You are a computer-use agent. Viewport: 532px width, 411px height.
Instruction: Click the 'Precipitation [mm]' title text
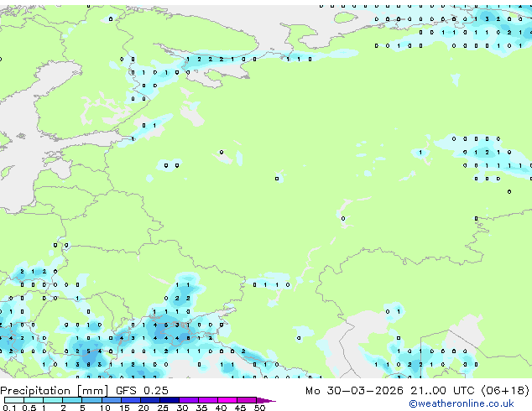pyautogui.click(x=54, y=391)
